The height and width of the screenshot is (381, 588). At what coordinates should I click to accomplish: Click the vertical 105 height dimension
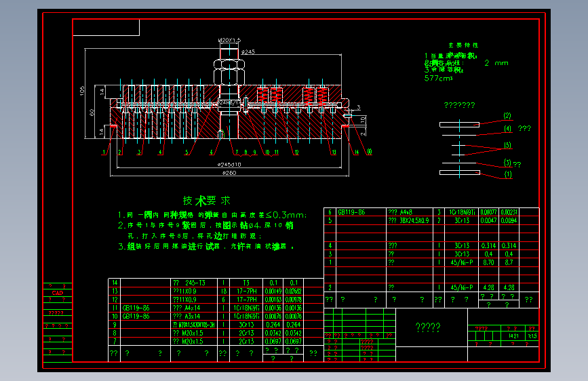pyautogui.click(x=82, y=91)
